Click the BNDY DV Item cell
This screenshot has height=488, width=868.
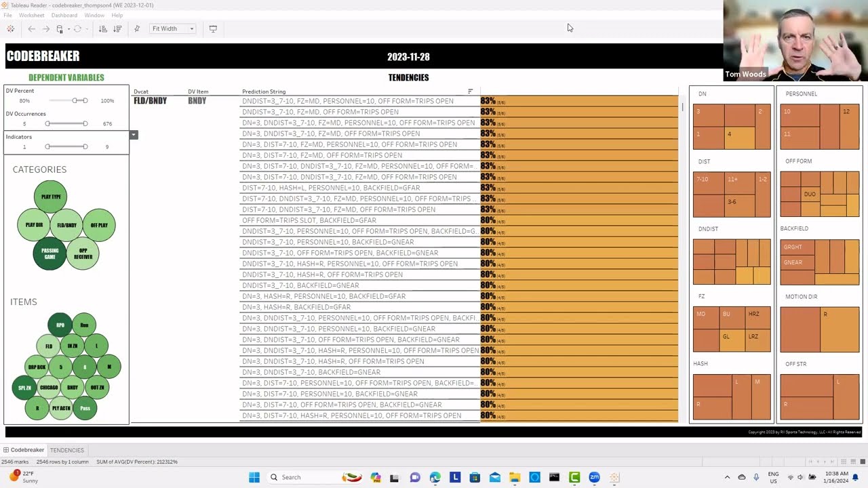[197, 101]
